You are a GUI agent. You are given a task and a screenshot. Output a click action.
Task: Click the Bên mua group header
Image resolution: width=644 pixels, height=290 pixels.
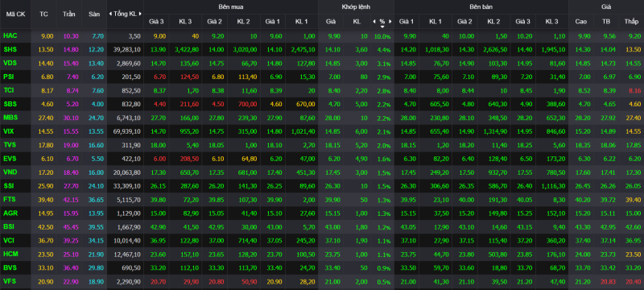coord(230,6)
